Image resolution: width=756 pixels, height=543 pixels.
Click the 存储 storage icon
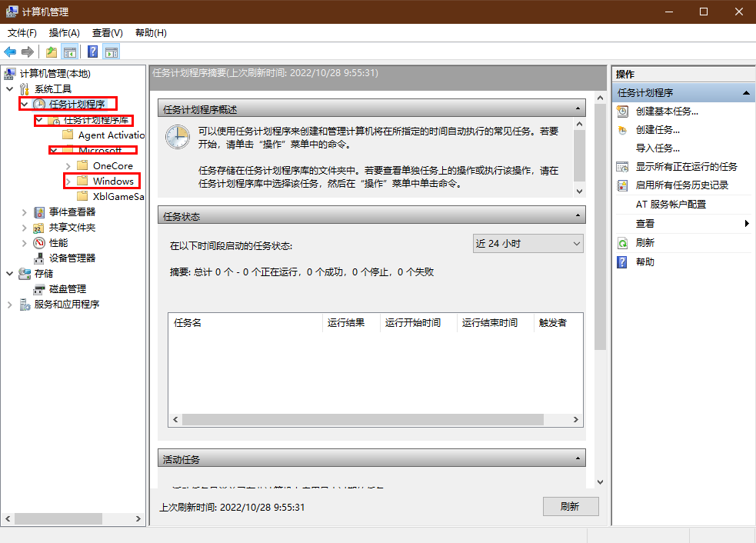[x=25, y=274]
